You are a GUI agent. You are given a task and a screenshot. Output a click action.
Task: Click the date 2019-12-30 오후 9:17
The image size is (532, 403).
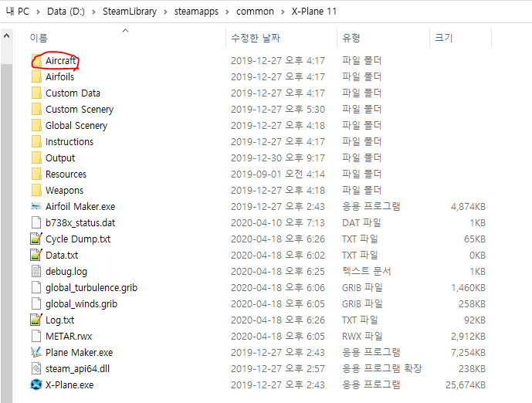[278, 158]
